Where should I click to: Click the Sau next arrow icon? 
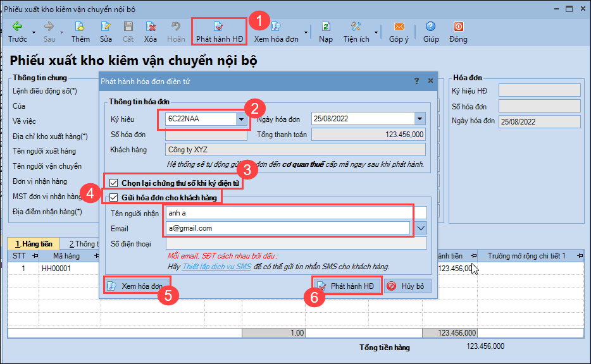pyautogui.click(x=49, y=27)
